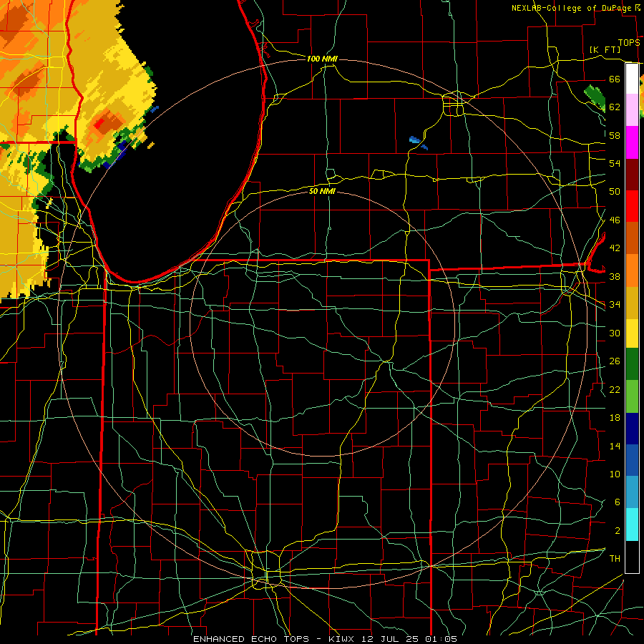Click the 62 value on the legend
The image size is (644, 644).
pos(615,107)
